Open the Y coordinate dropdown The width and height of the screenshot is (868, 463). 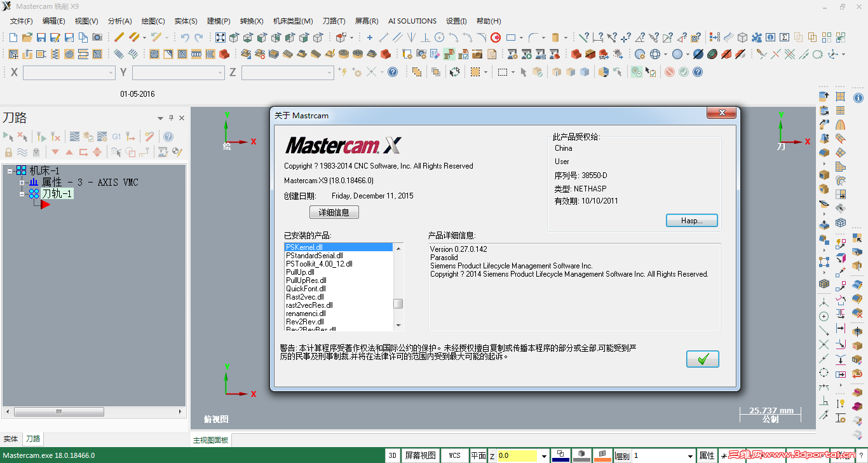coord(220,73)
